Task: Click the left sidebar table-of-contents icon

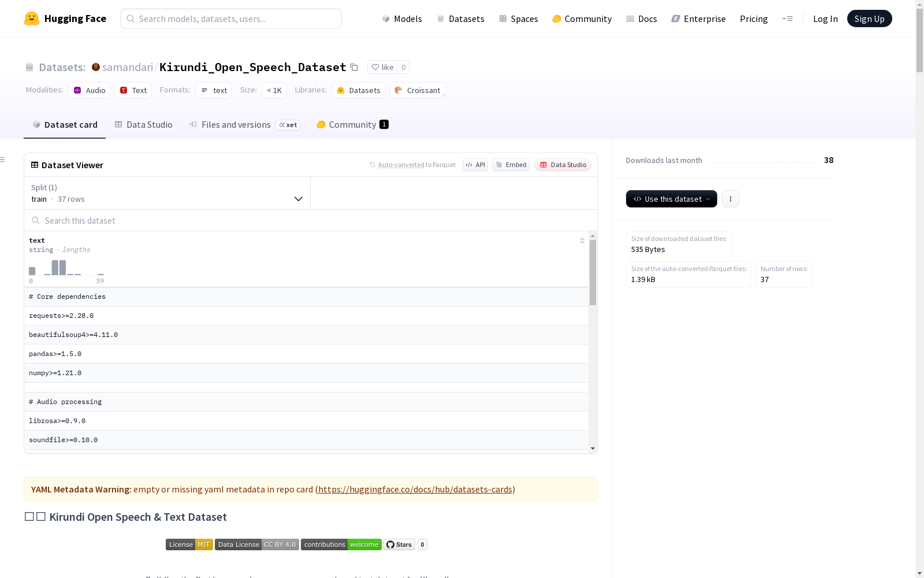Action: pyautogui.click(x=3, y=160)
